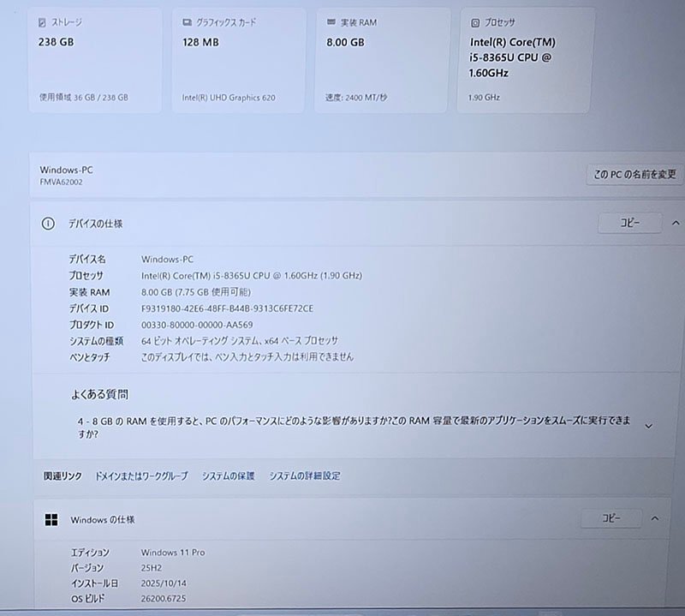Select the Windows 11 Pro edition value
This screenshot has width=685, height=616.
pos(173,552)
